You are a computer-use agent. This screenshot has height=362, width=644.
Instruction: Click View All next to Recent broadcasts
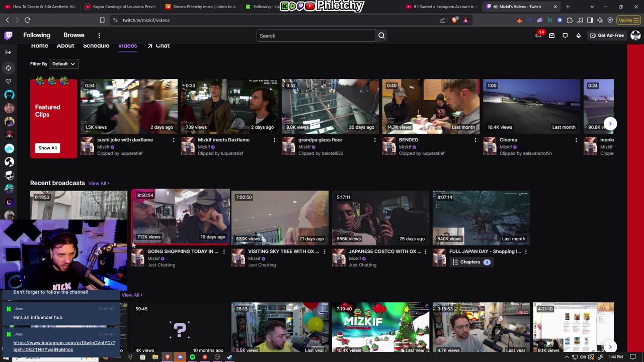[x=99, y=184]
